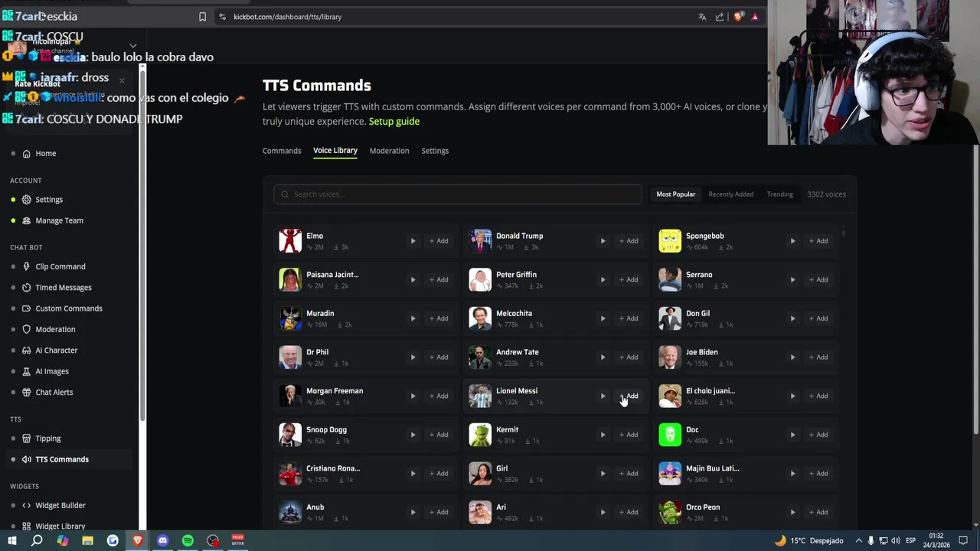Open Home in the sidebar

(45, 153)
